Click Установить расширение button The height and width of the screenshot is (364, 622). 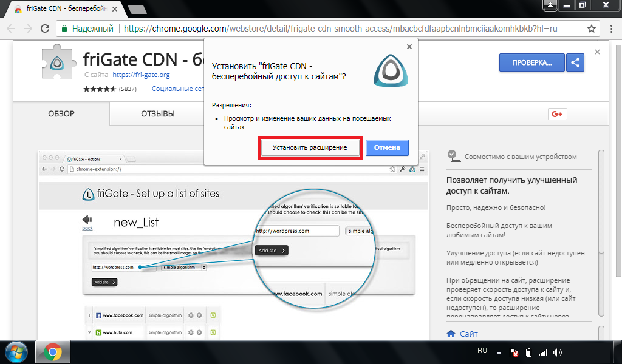pyautogui.click(x=310, y=147)
